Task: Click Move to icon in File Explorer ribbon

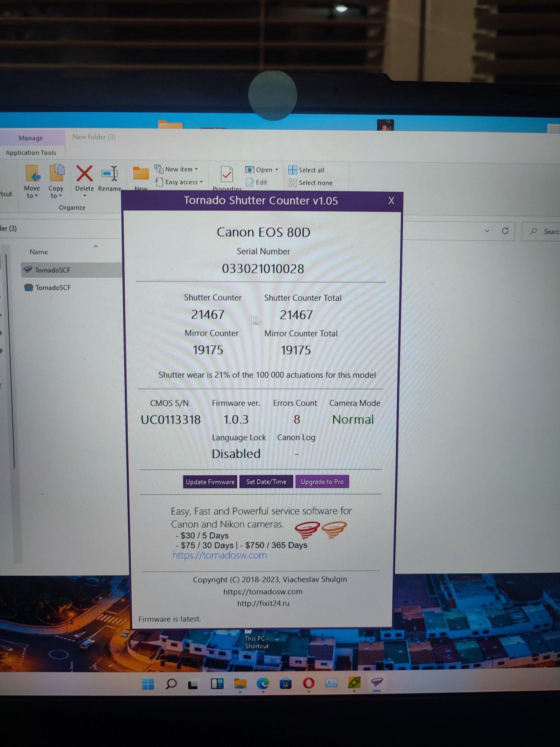Action: (x=32, y=174)
